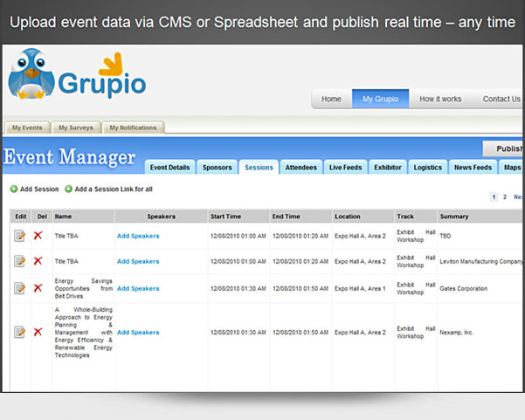The image size is (525, 420).
Task: Open the Logistics tab
Action: (x=427, y=168)
